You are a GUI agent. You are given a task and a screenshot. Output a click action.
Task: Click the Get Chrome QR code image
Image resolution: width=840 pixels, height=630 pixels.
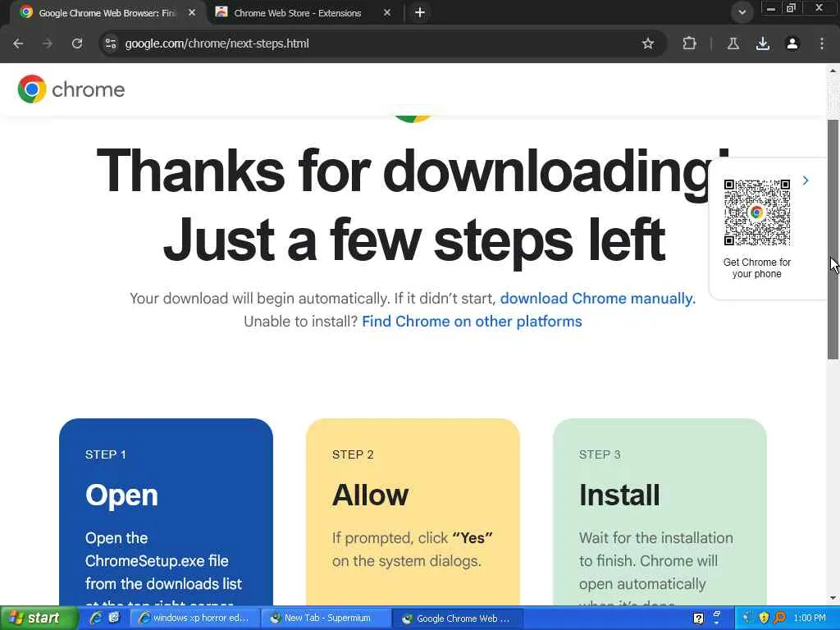coord(757,212)
